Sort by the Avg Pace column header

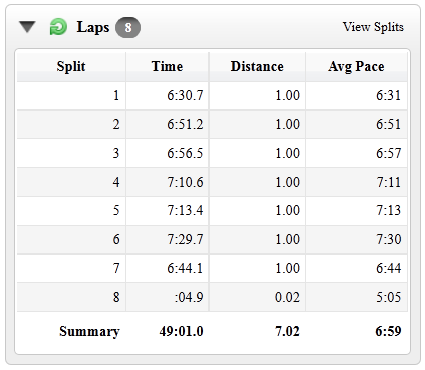pos(356,66)
